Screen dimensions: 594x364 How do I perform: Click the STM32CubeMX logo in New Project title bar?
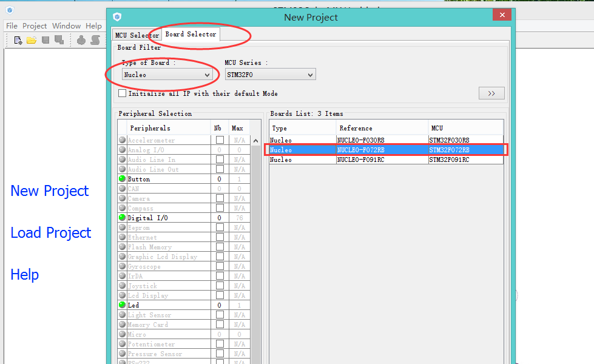click(x=117, y=16)
